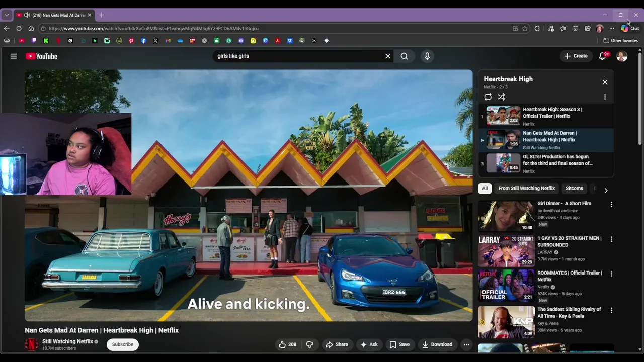Open Twitch bookmark in favorites bar
The width and height of the screenshot is (644, 362).
tap(34, 41)
